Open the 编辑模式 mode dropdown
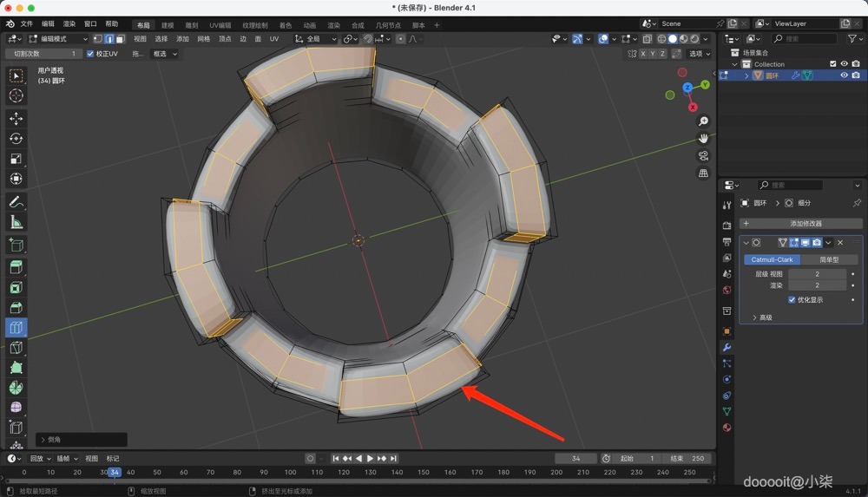The image size is (868, 497). 56,39
